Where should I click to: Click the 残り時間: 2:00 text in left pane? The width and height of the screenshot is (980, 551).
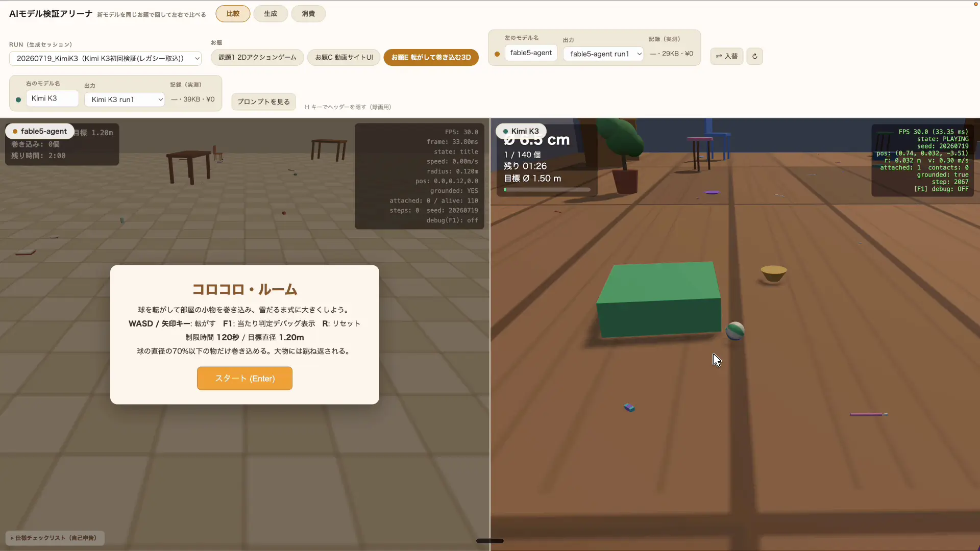[38, 156]
